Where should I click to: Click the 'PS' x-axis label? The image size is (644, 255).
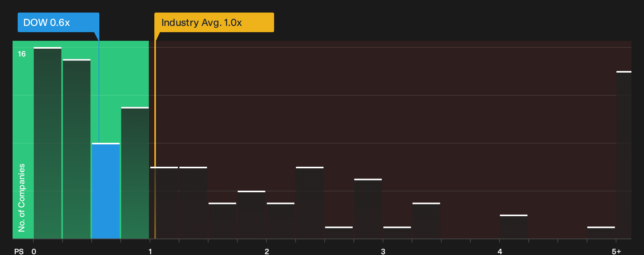[x=19, y=251]
